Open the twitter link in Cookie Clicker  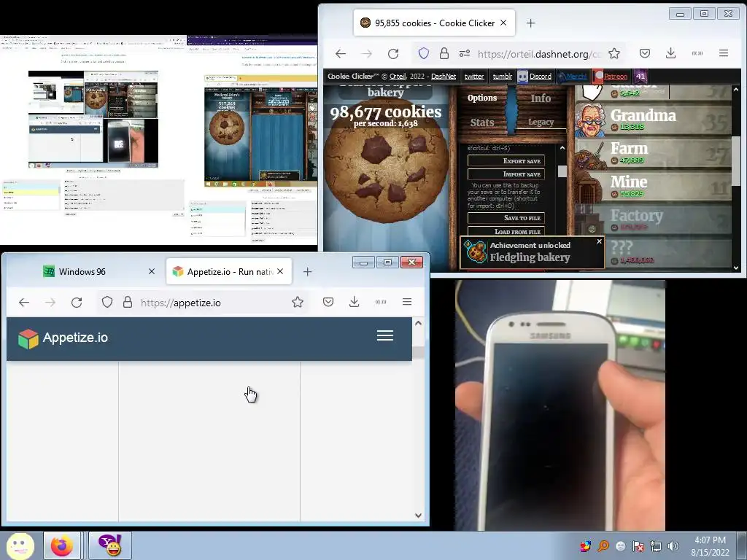tap(474, 76)
